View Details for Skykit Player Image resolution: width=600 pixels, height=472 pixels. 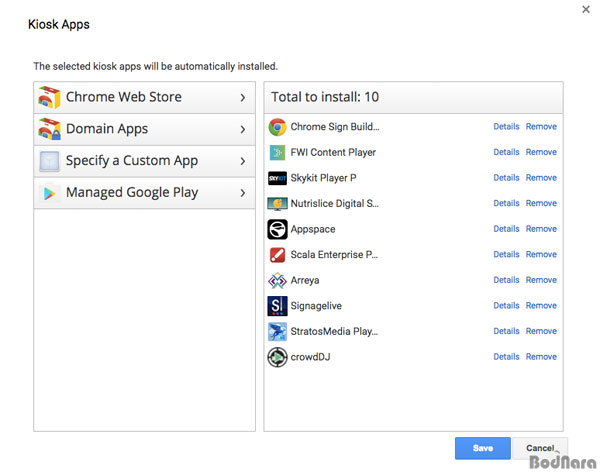click(x=506, y=178)
